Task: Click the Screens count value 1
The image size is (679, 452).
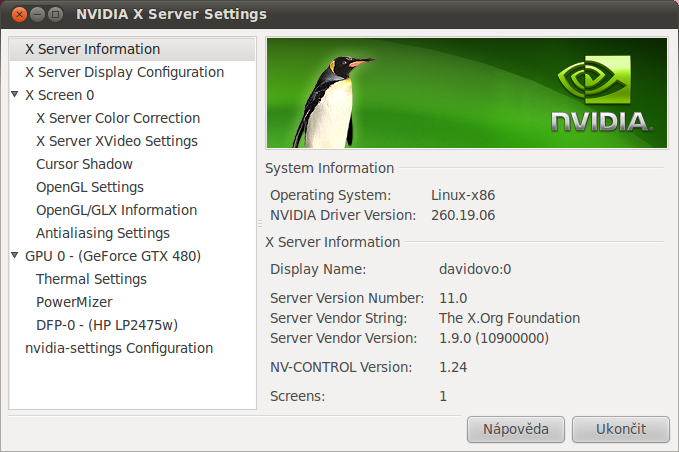Action: [x=443, y=396]
